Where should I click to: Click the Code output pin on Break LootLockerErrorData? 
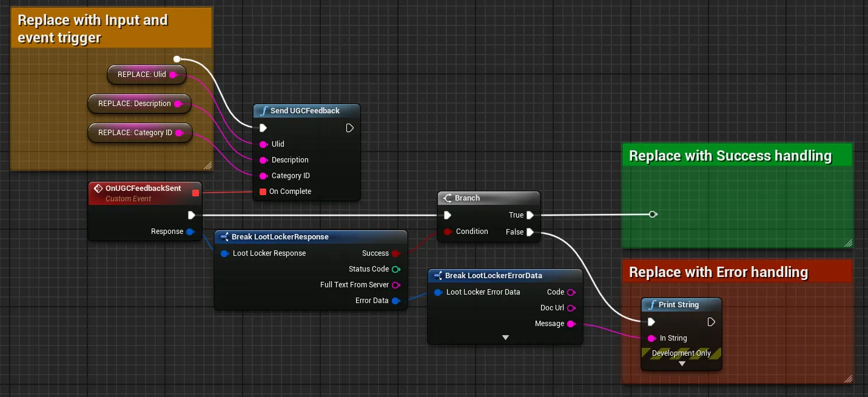(x=571, y=292)
